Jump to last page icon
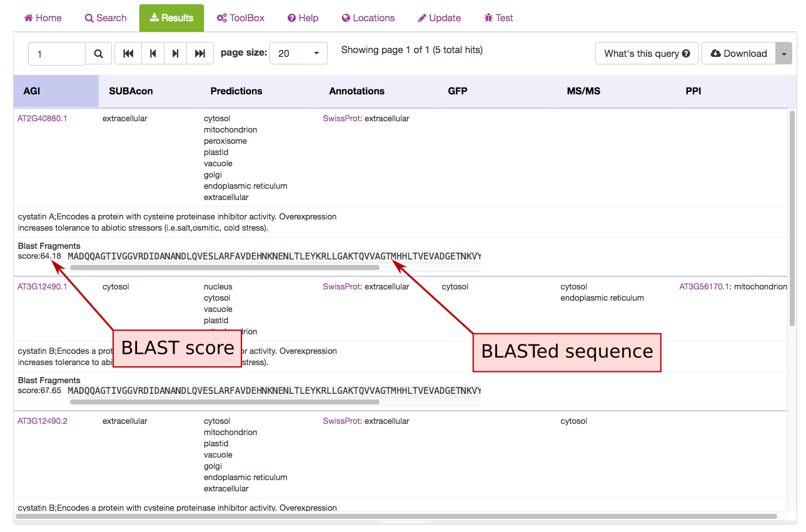The image size is (806, 532). coord(200,54)
